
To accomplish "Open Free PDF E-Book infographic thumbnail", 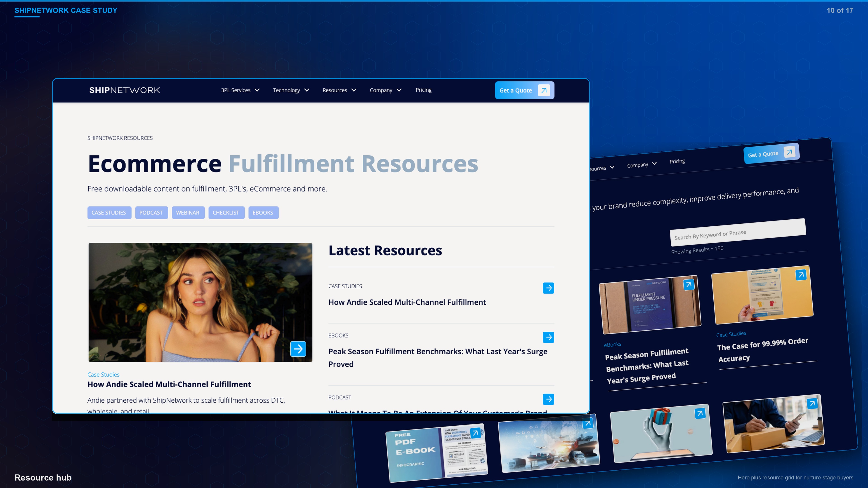I will click(x=437, y=453).
